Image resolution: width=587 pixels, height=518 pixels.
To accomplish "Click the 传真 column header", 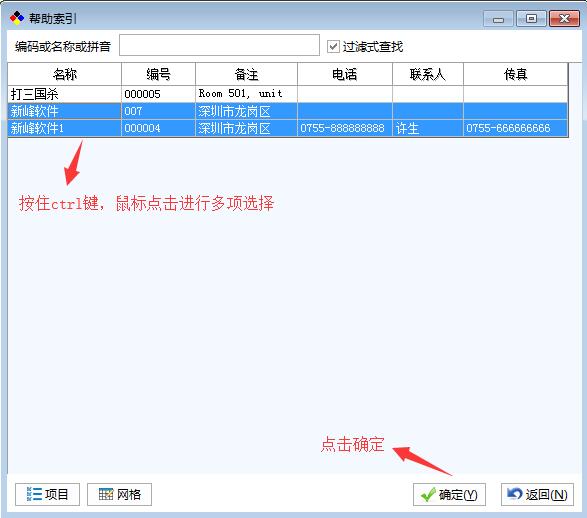I will pyautogui.click(x=515, y=74).
